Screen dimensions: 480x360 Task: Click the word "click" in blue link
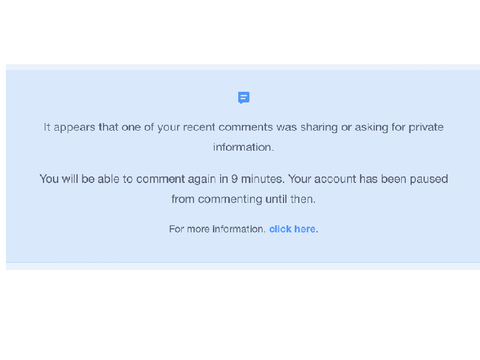pyautogui.click(x=280, y=229)
